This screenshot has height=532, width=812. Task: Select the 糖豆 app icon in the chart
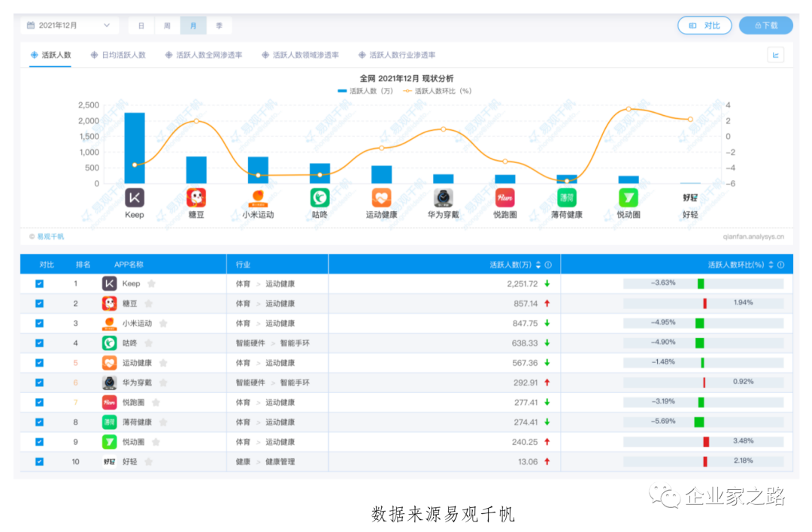195,197
